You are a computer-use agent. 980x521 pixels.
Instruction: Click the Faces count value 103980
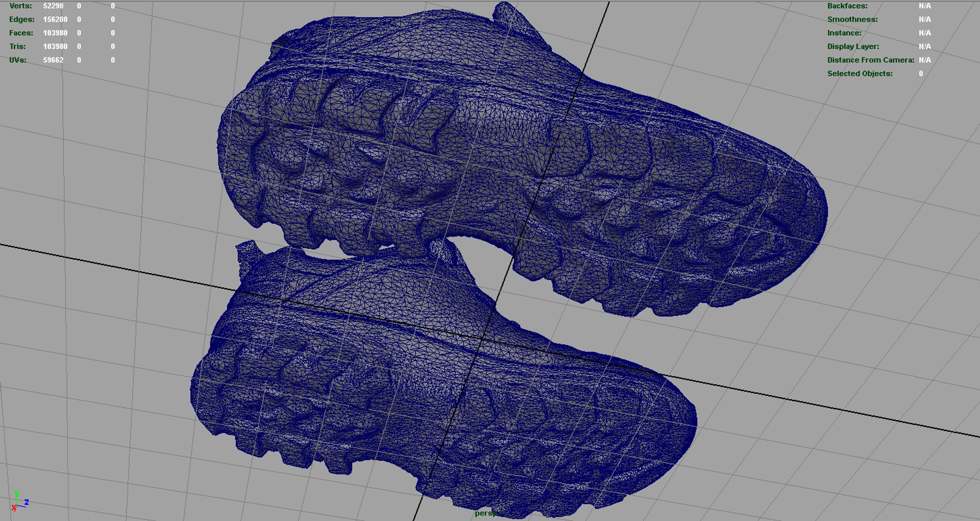coord(55,33)
